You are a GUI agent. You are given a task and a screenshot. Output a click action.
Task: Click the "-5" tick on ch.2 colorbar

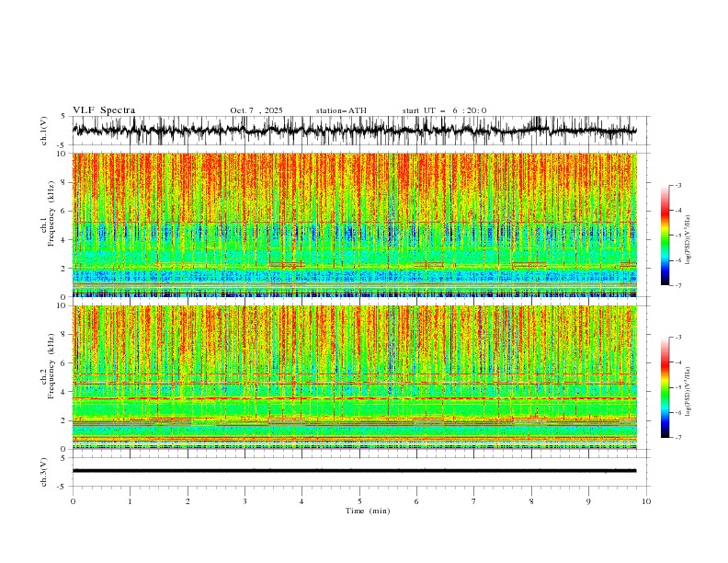678,387
